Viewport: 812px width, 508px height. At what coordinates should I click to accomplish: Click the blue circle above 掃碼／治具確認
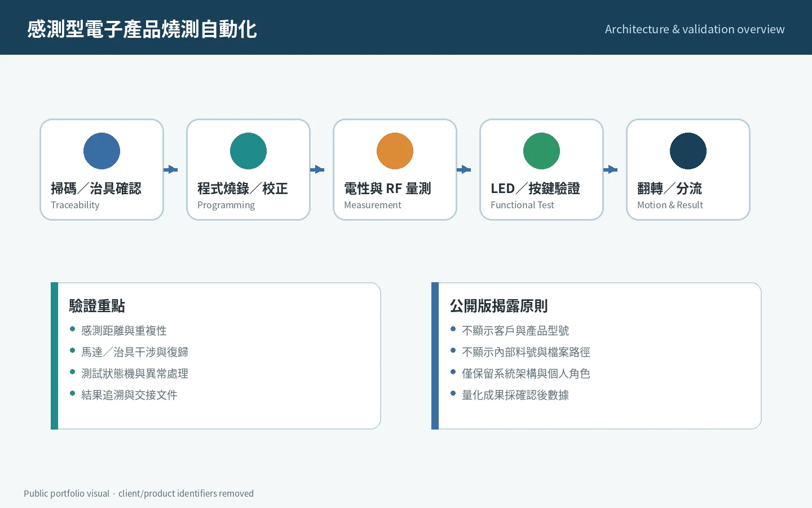[101, 151]
